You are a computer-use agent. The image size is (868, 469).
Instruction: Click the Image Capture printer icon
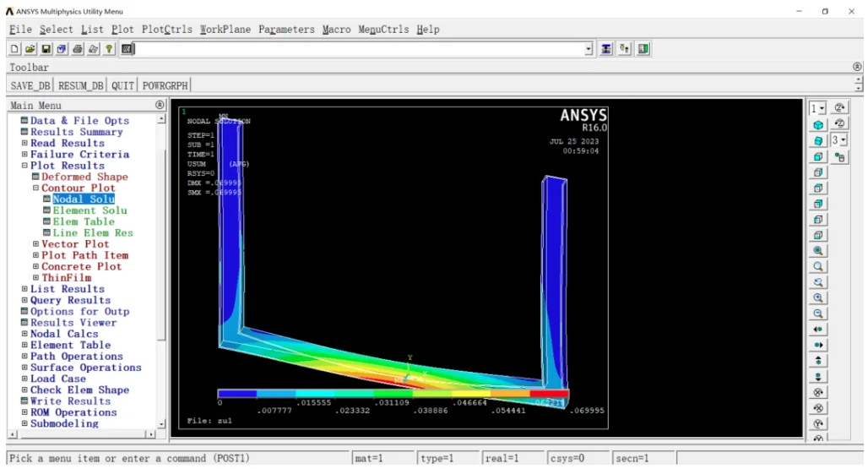click(x=78, y=49)
